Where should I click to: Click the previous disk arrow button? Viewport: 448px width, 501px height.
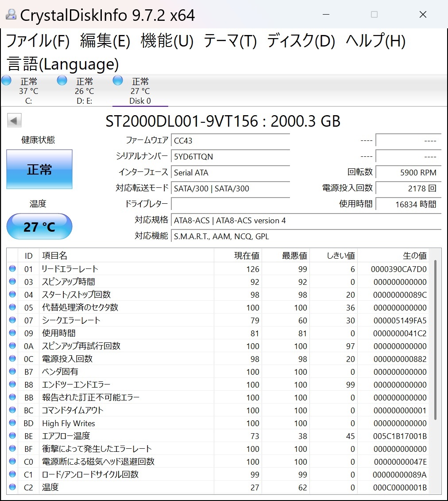(14, 121)
